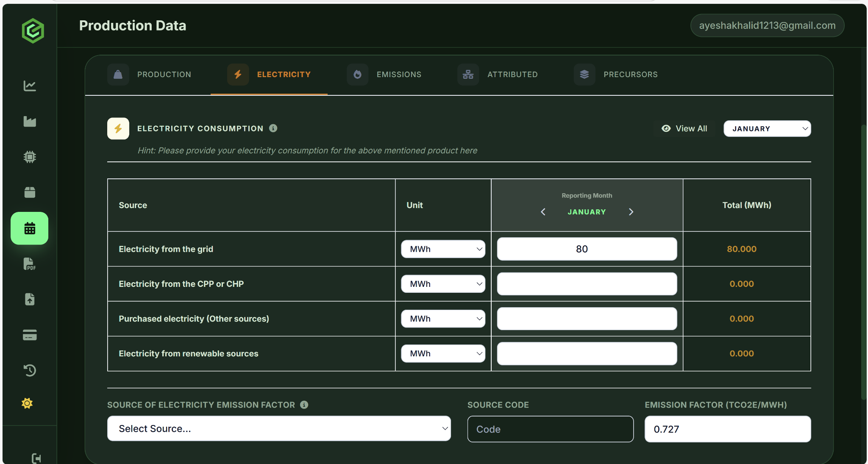The width and height of the screenshot is (868, 464).
Task: Expand the Select Source dropdown
Action: [x=279, y=428]
